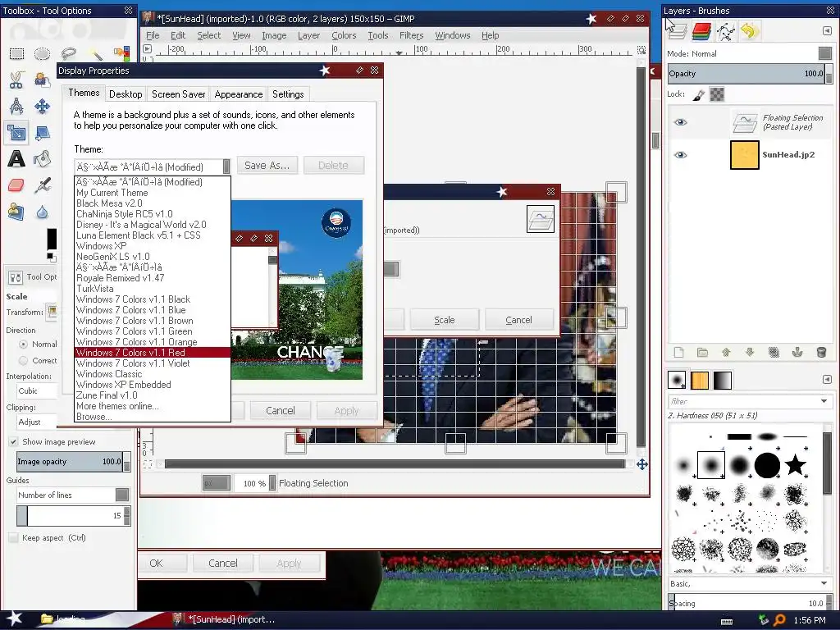This screenshot has height=630, width=840.
Task: Select the Free Select lasso tool
Action: pos(69,53)
